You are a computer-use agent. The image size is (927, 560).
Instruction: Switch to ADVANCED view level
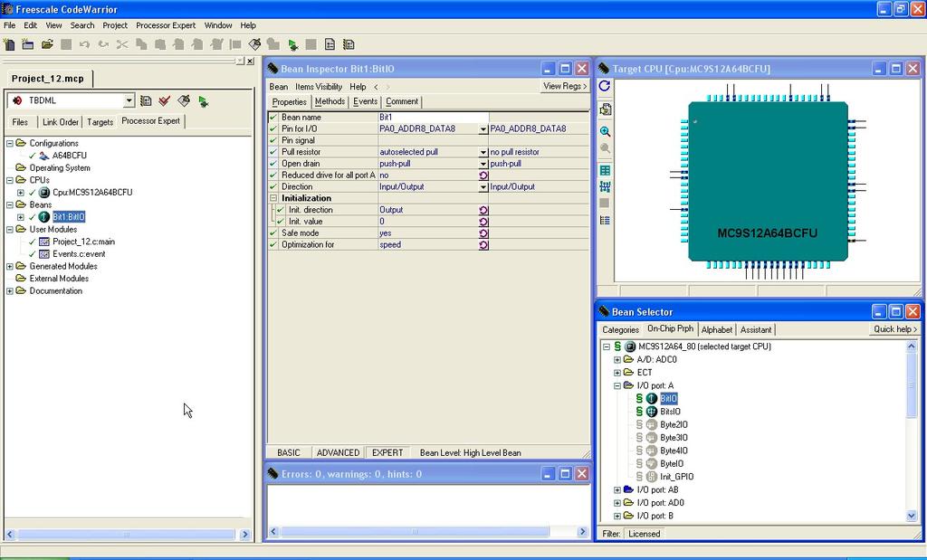point(339,452)
